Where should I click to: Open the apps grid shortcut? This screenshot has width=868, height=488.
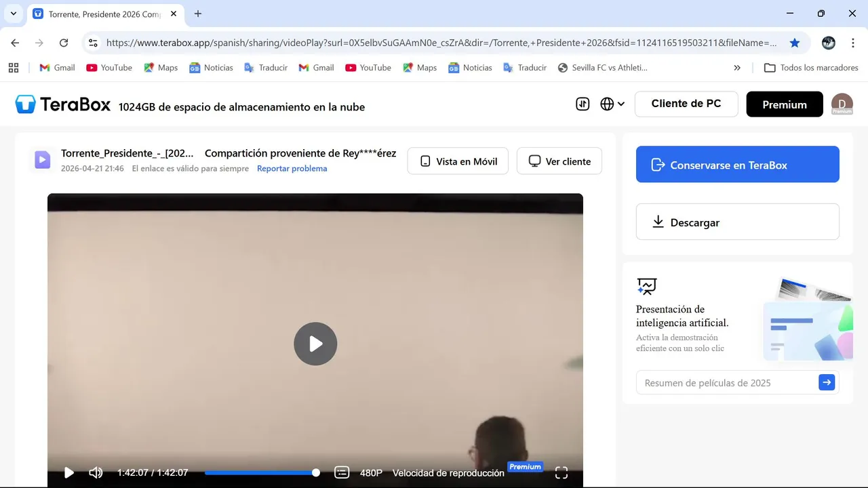14,68
